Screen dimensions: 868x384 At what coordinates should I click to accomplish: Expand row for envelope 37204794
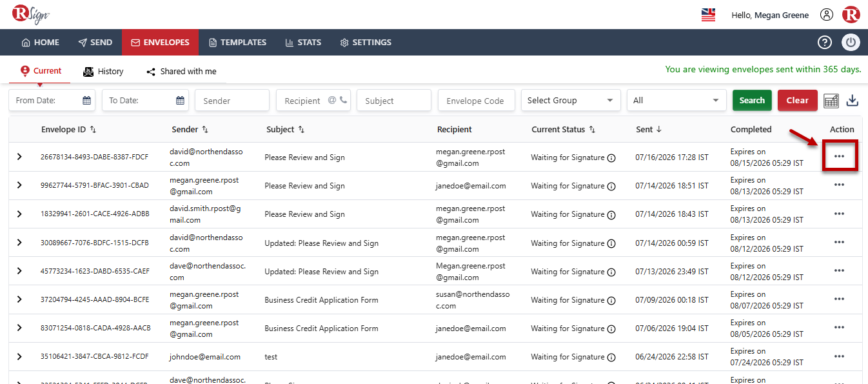[x=19, y=299]
